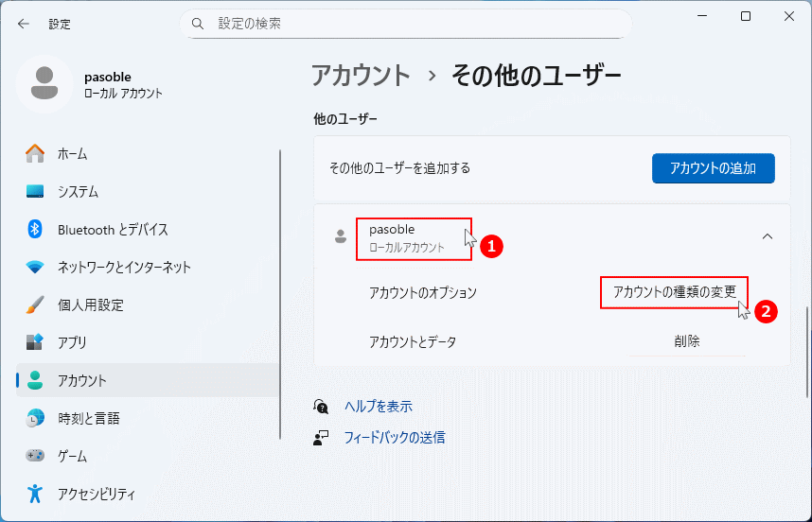
Task: Click the Gaming controller icon
Action: 35,456
